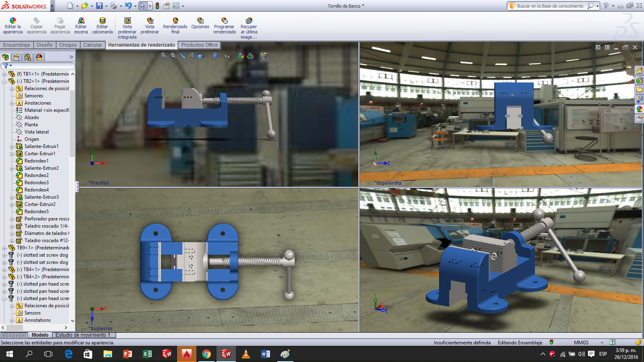Open the Editar calcomanía tool
Screen dimensions: 644x362
102,26
